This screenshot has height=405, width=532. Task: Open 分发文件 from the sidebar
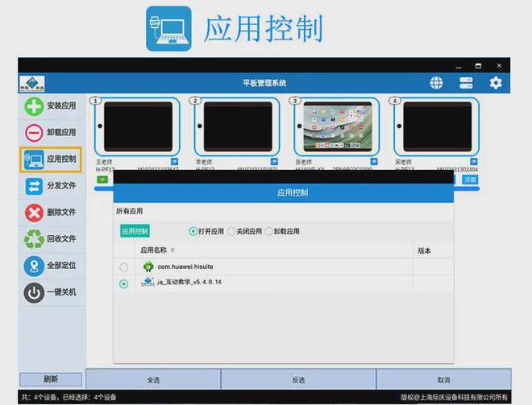coord(51,186)
